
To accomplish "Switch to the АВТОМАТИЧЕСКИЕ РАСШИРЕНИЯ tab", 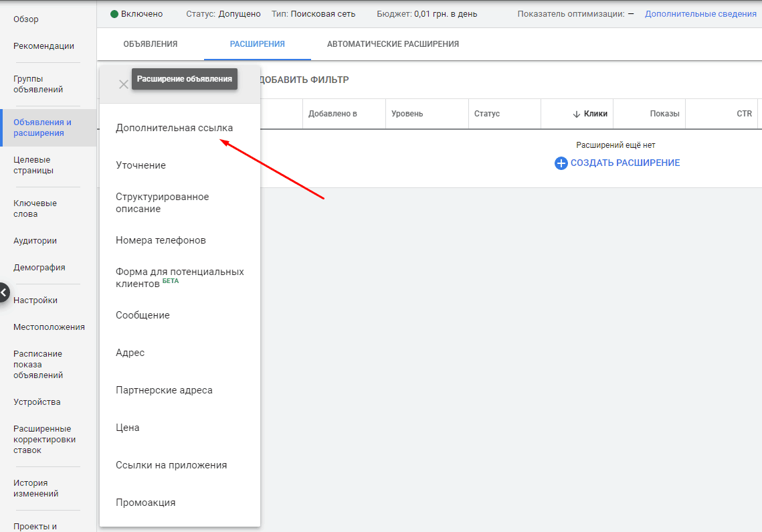I will [x=392, y=42].
